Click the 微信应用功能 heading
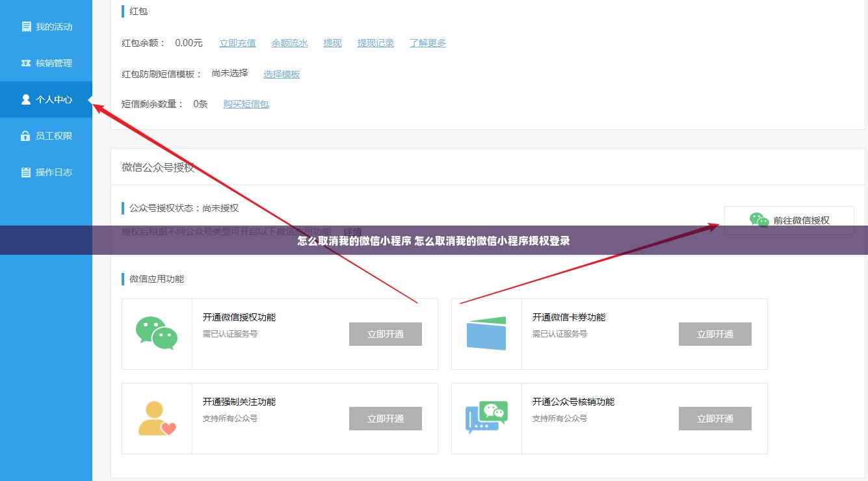 157,279
